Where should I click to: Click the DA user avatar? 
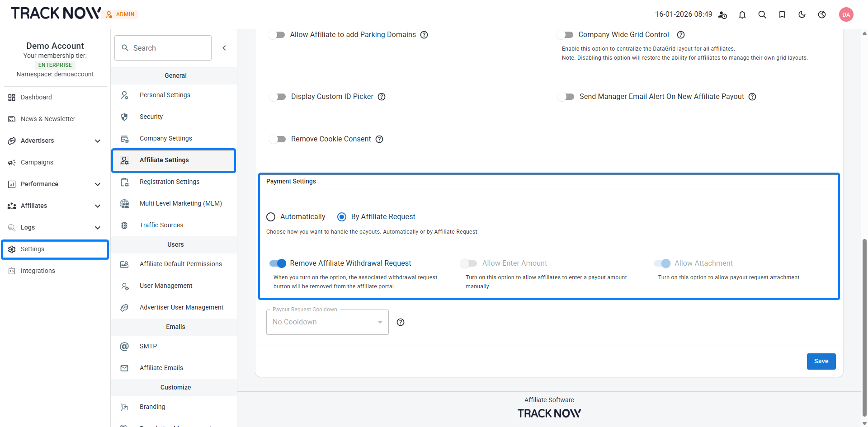coord(846,14)
